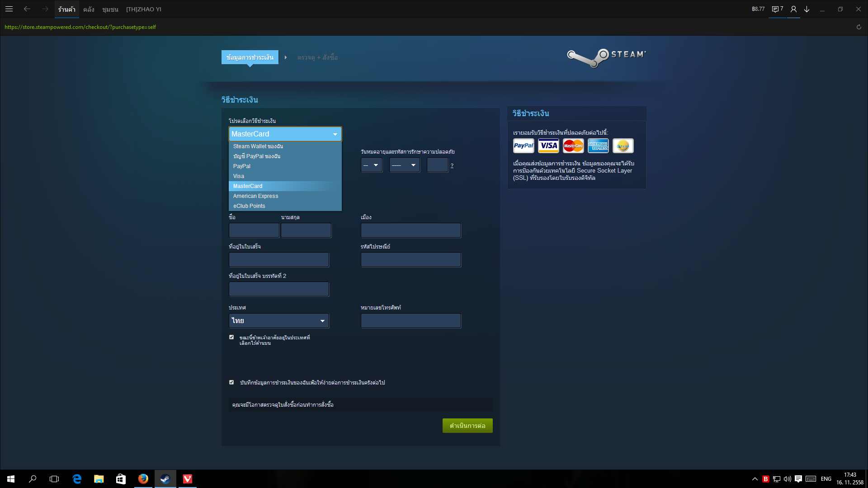Select บัญชี PayPal ของฉัน option
Screen dimensions: 868x488
pos(285,156)
